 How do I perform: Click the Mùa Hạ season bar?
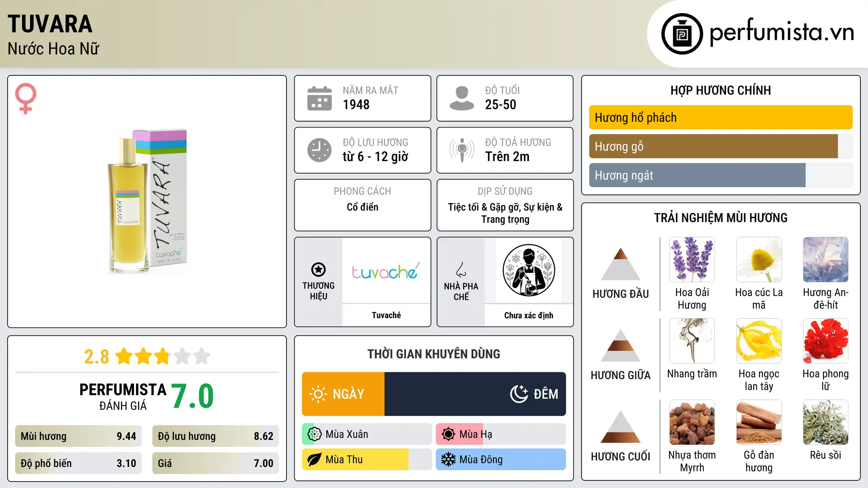(x=501, y=434)
